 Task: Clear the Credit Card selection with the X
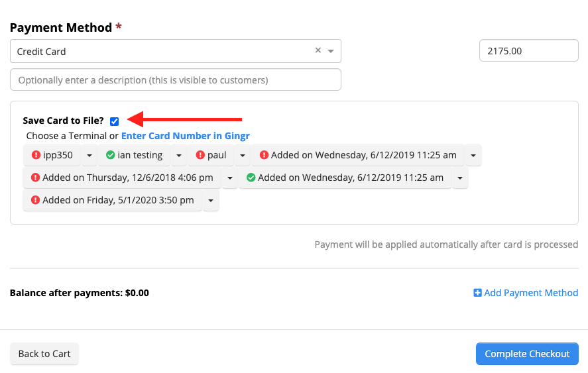pos(318,50)
